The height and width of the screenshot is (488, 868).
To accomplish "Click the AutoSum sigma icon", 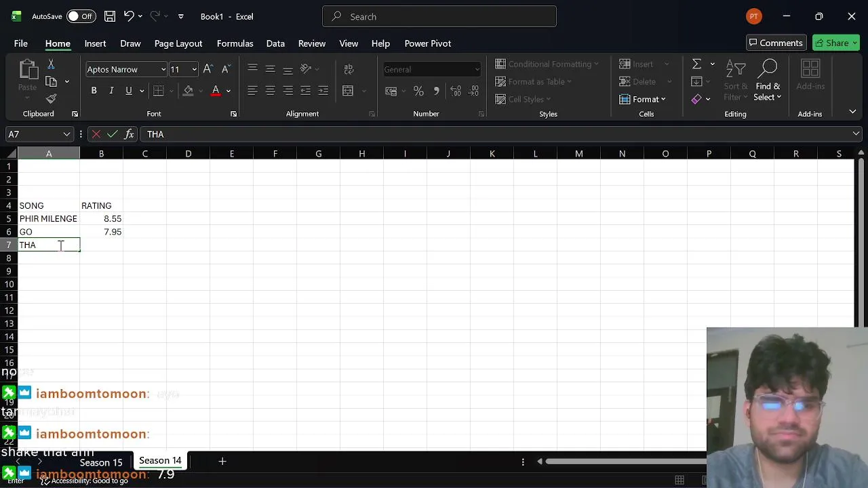I will [696, 64].
